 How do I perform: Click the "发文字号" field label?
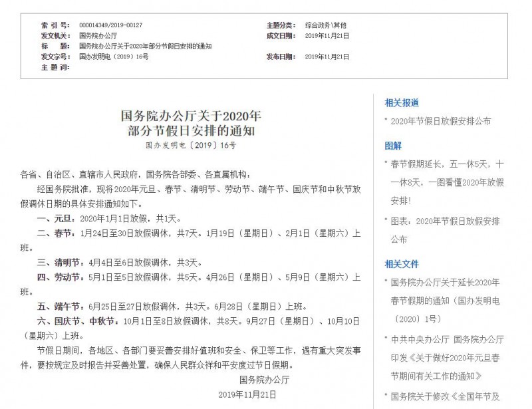click(x=56, y=57)
